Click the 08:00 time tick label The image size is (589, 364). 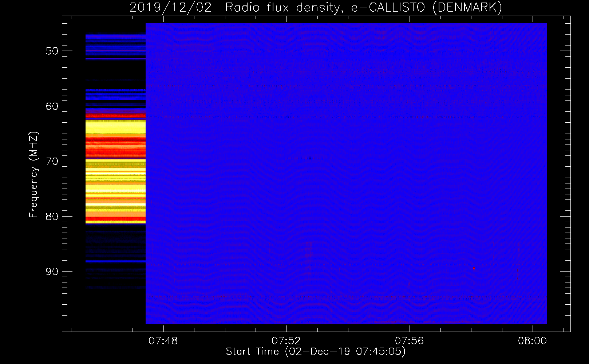[533, 341]
